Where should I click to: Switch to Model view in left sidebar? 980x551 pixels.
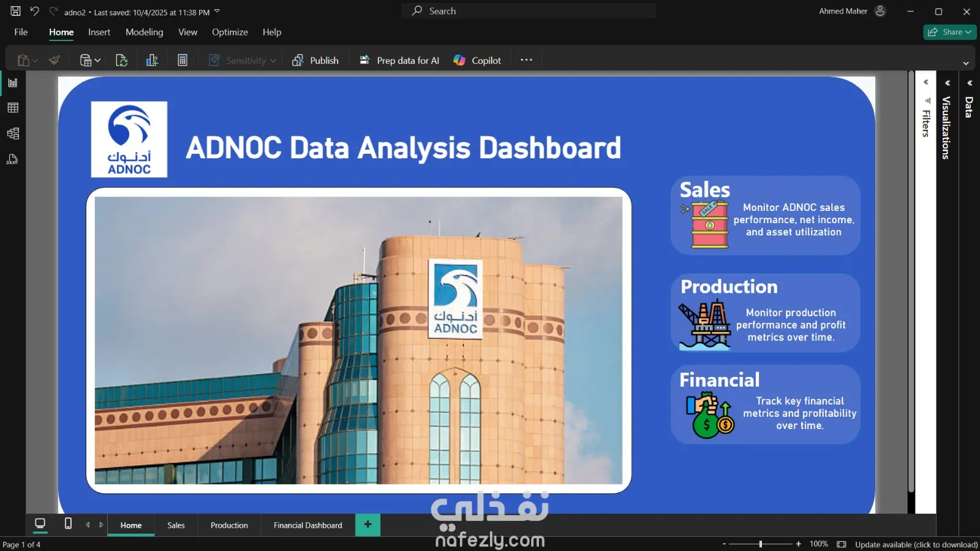(x=13, y=134)
